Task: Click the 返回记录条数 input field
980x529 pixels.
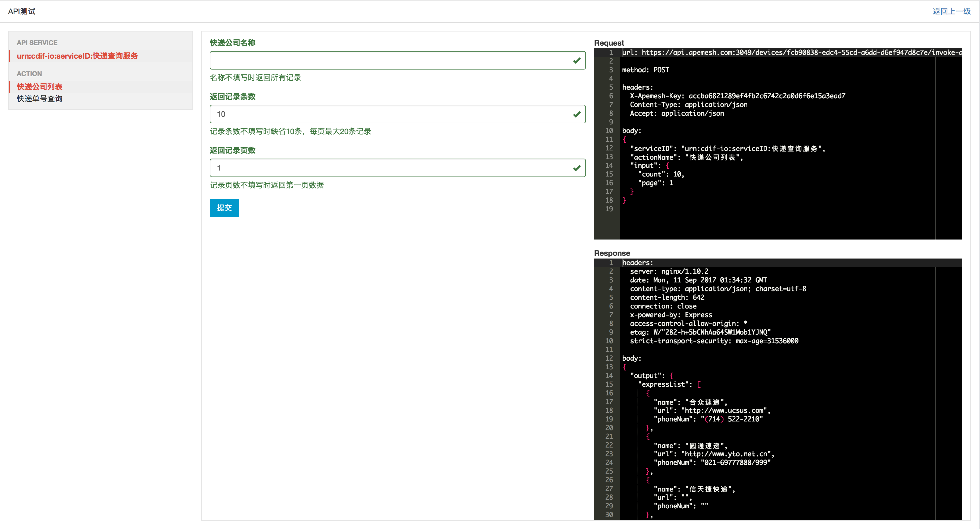Action: tap(398, 114)
